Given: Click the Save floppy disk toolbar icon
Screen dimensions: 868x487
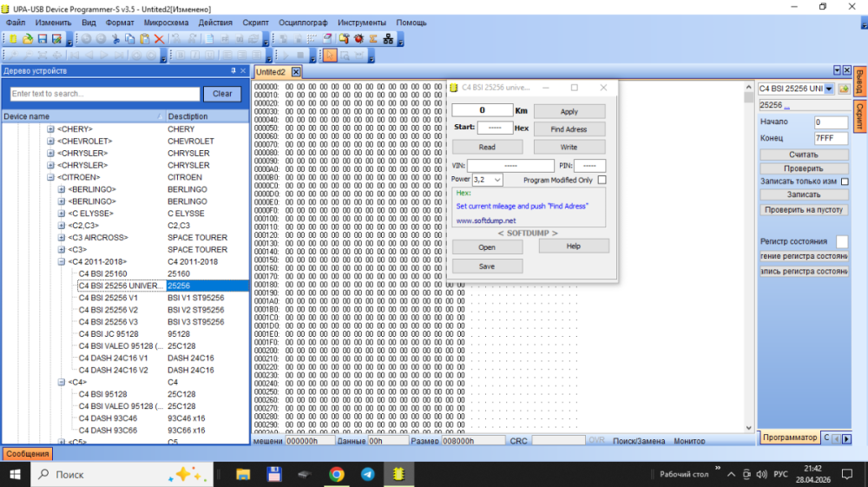Looking at the screenshot, I should [42, 39].
